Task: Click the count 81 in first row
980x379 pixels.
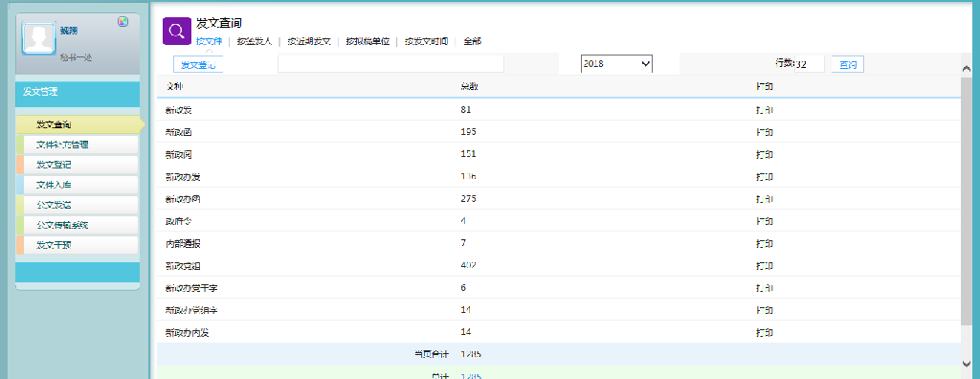Action: tap(466, 109)
